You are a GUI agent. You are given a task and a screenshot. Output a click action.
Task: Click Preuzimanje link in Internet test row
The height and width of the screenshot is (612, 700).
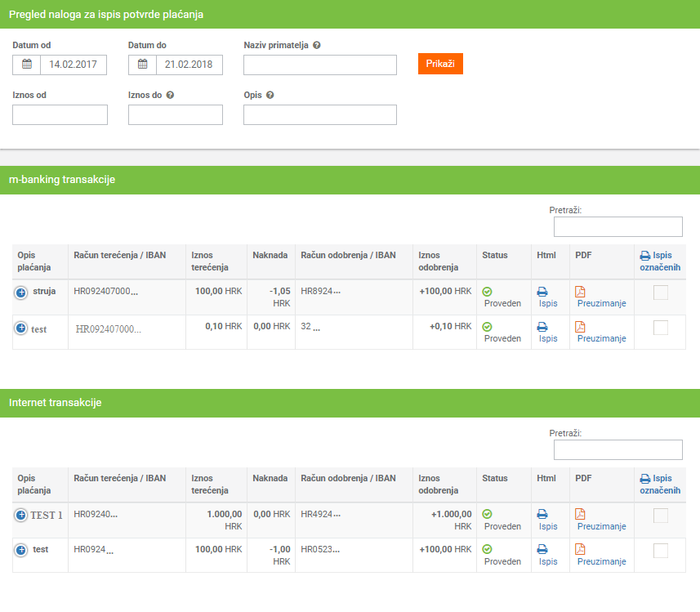(x=602, y=561)
